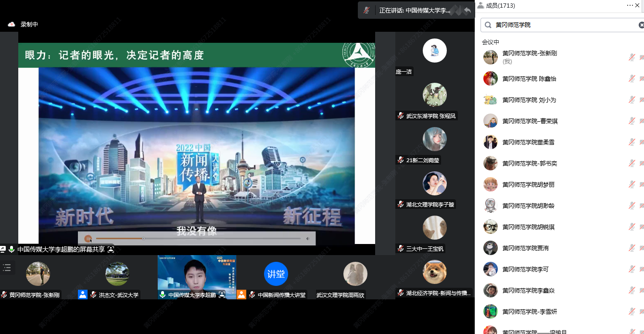This screenshot has width=644, height=334.
Task: Click the volume icon on the video player bar
Action: pyautogui.click(x=307, y=238)
